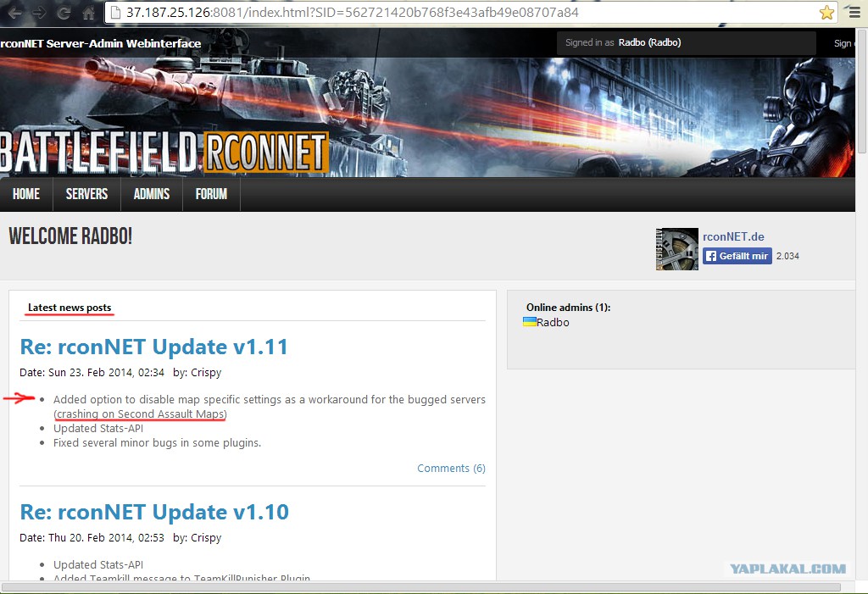Go to browser home page icon
This screenshot has height=594, width=868.
pyautogui.click(x=88, y=12)
